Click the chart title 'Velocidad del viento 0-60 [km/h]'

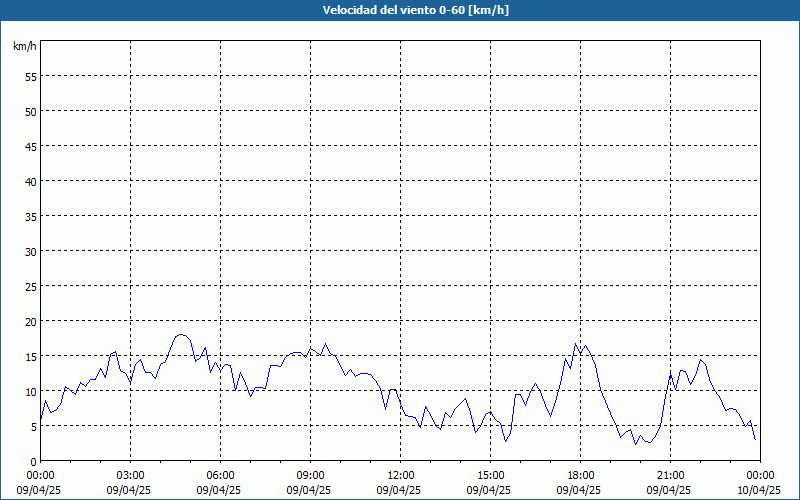click(x=400, y=10)
